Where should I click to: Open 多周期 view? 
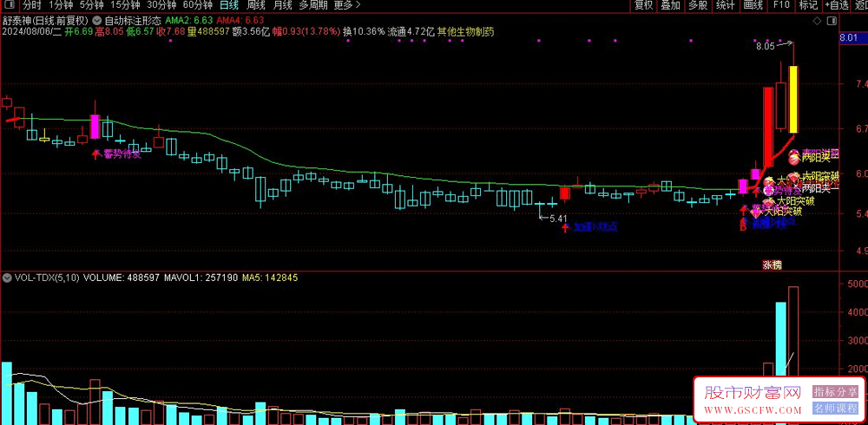313,5
